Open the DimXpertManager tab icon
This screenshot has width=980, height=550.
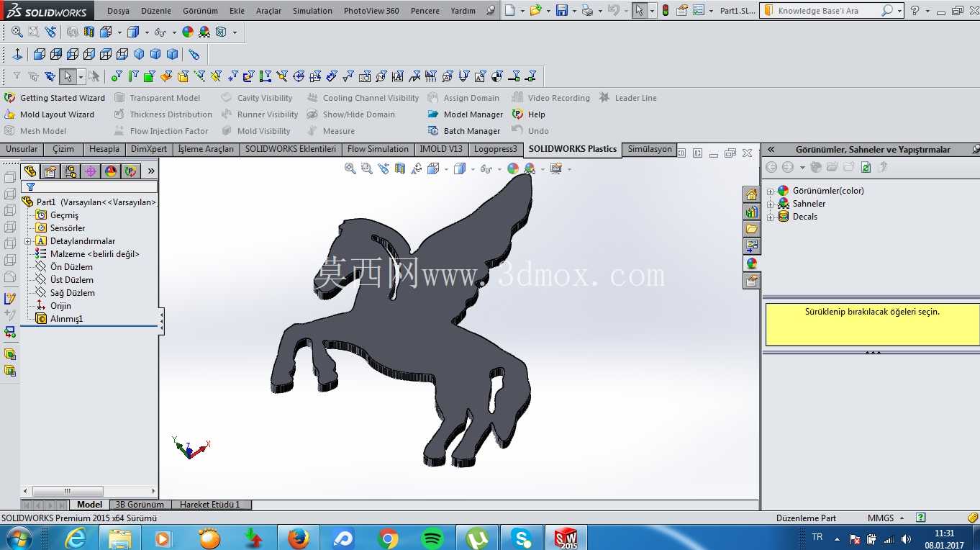click(x=90, y=171)
